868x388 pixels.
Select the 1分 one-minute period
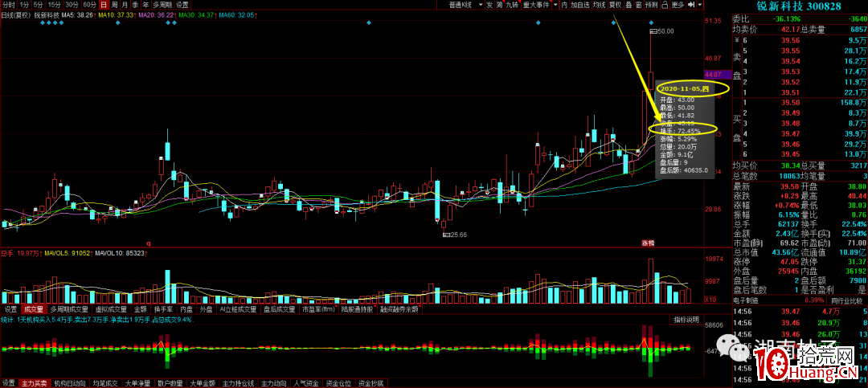click(23, 5)
